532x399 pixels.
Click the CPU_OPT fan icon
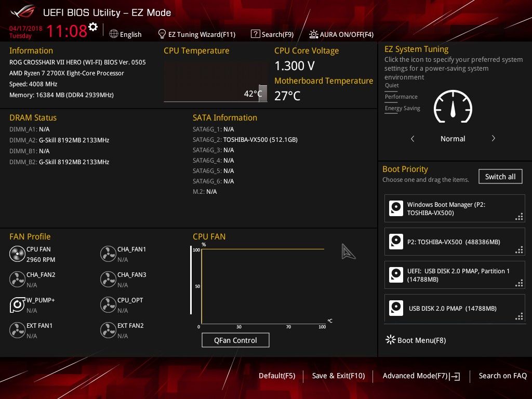[x=108, y=304]
